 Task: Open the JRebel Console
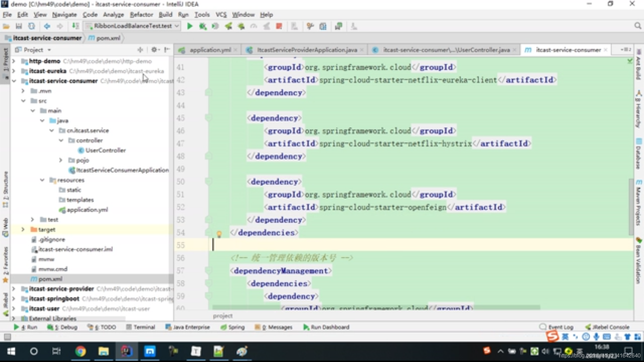coord(607,327)
